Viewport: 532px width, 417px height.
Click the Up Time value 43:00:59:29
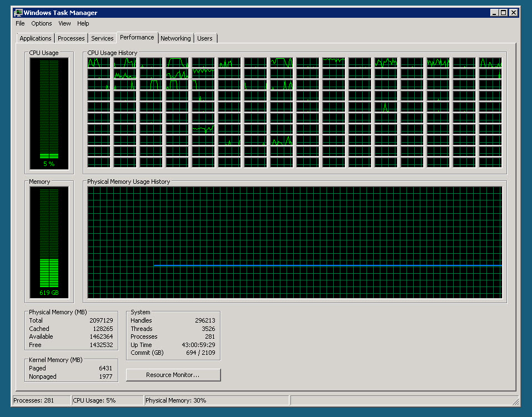(x=198, y=345)
